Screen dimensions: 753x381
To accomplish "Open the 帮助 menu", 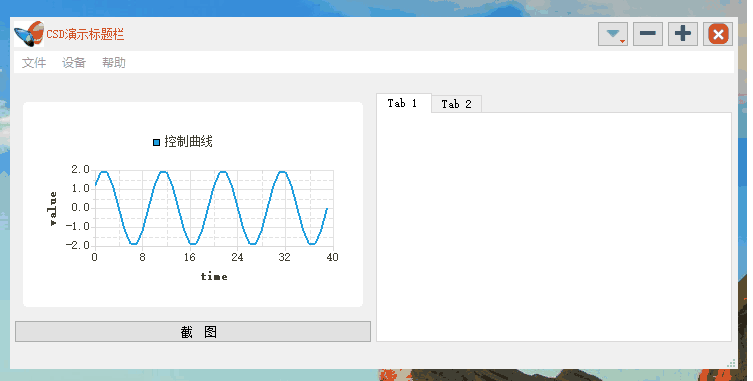I will click(x=114, y=62).
